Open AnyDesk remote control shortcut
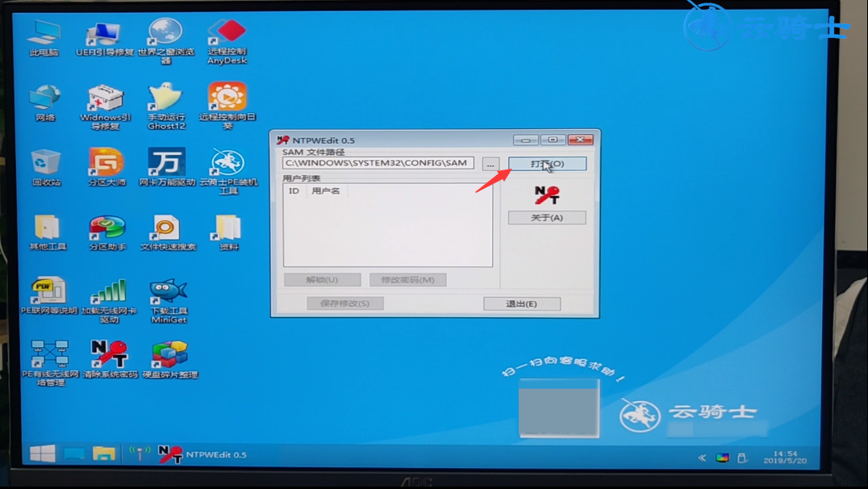 click(227, 35)
